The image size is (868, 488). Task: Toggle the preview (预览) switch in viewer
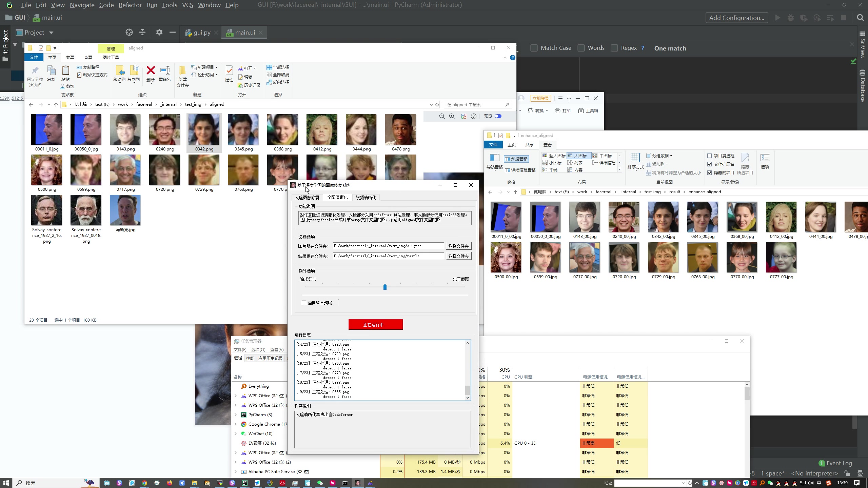(x=498, y=116)
